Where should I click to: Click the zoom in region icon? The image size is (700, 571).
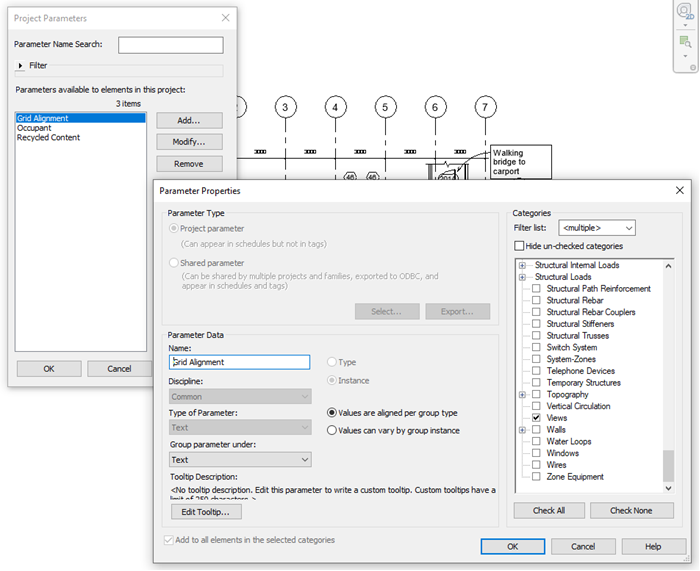click(x=685, y=42)
